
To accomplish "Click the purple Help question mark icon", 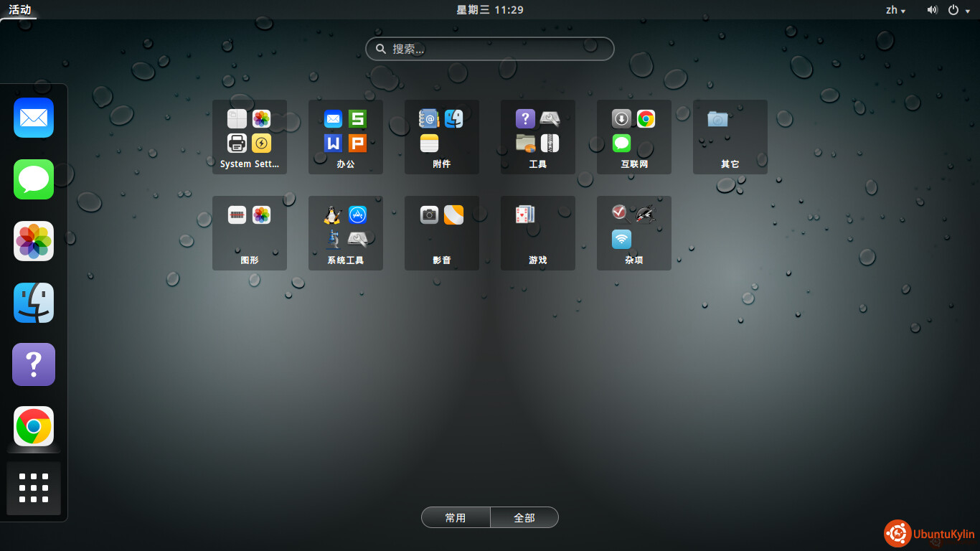I will 34,364.
